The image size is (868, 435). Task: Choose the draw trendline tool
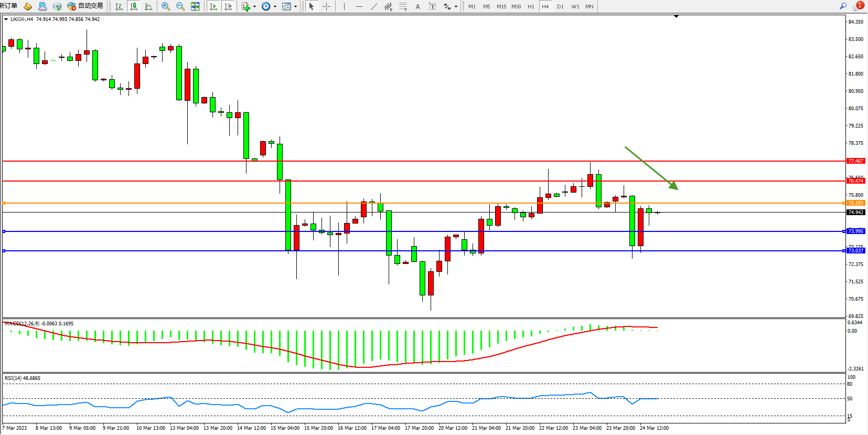coord(373,6)
